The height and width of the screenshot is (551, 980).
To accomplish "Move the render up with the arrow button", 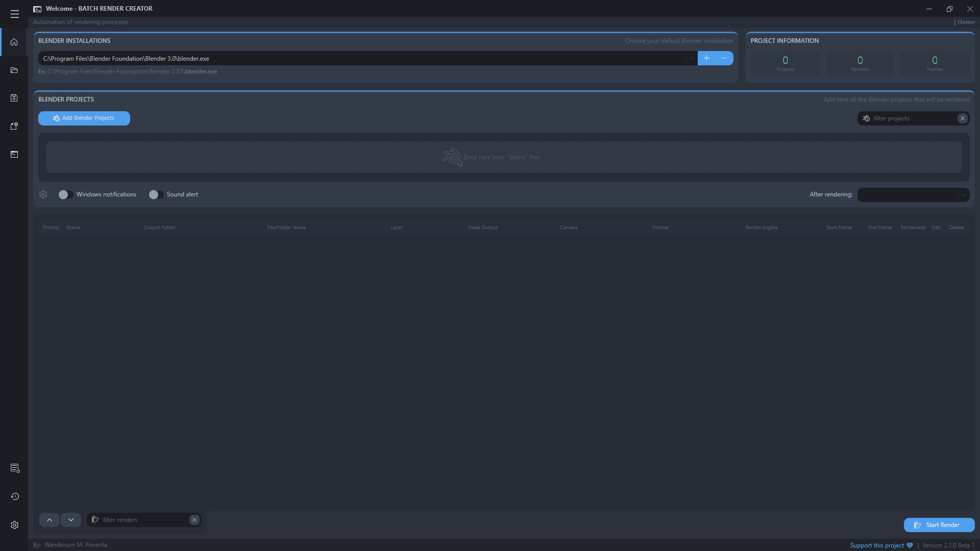I will coord(50,520).
